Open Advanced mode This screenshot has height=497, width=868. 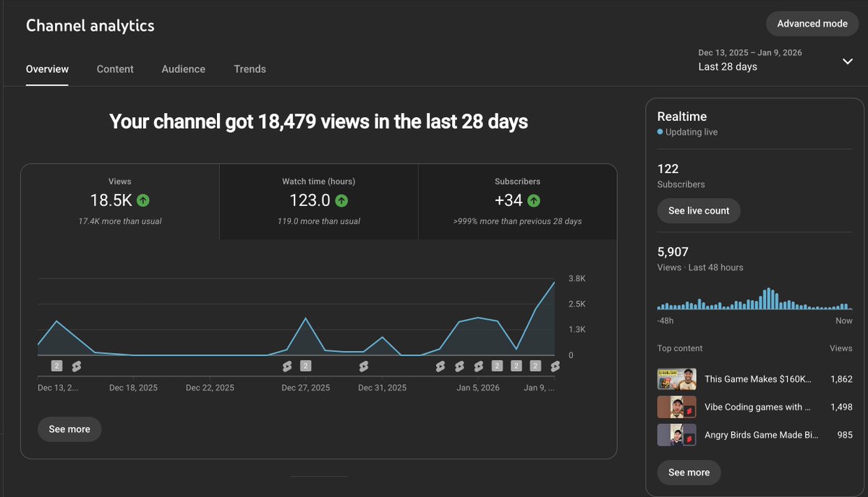(812, 23)
